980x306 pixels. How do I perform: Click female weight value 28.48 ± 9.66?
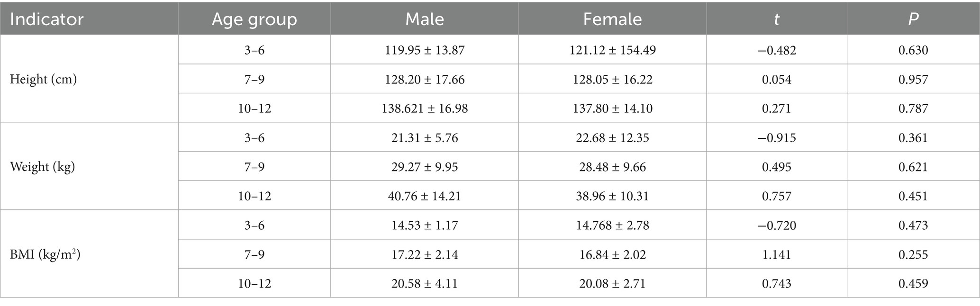click(x=612, y=167)
